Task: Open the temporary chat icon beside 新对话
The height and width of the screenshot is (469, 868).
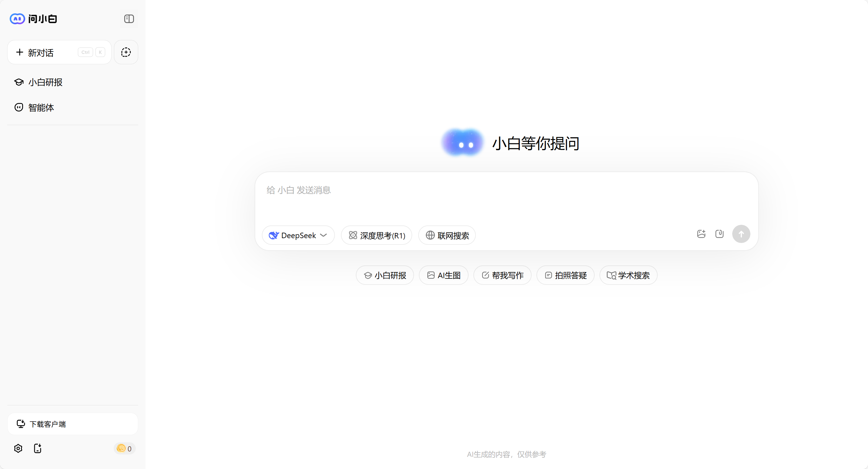Action: tap(126, 52)
